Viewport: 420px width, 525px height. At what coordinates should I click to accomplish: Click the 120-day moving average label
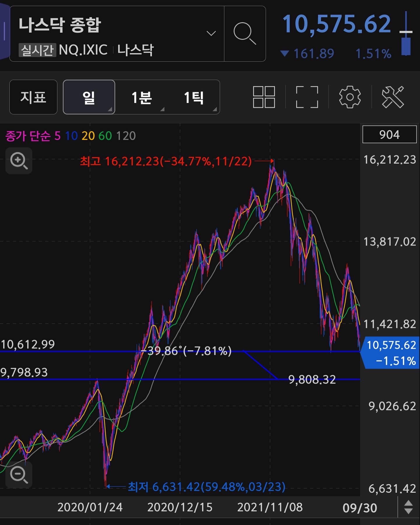[126, 136]
